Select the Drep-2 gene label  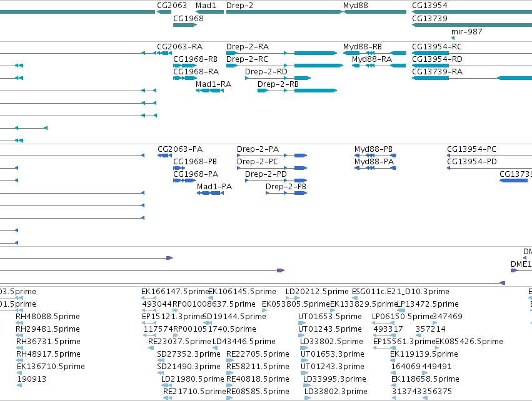pyautogui.click(x=239, y=6)
